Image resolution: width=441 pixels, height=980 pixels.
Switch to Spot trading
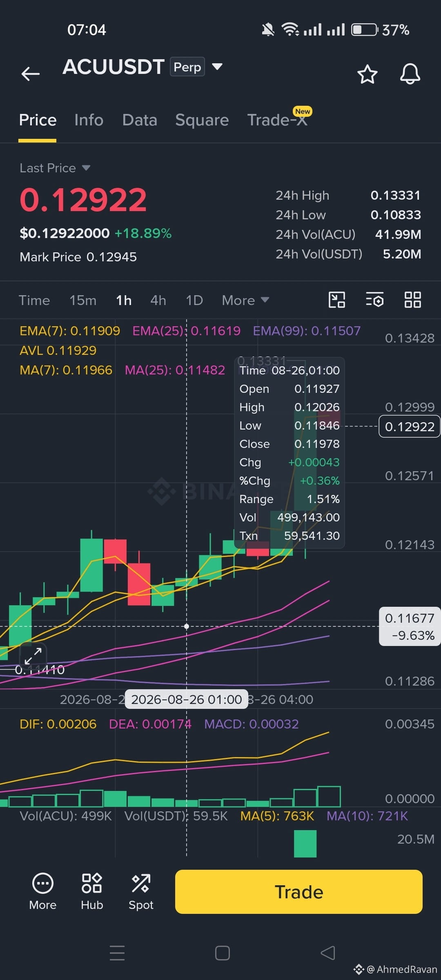pyautogui.click(x=141, y=892)
